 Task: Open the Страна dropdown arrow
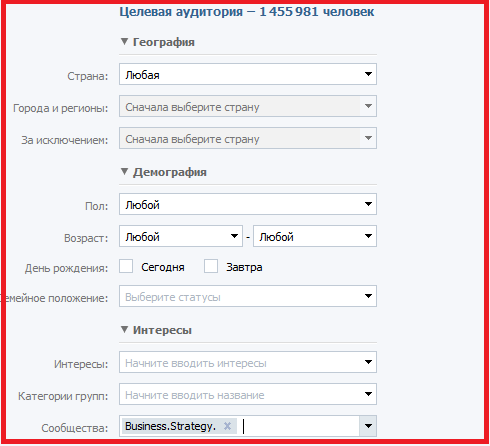pyautogui.click(x=368, y=74)
